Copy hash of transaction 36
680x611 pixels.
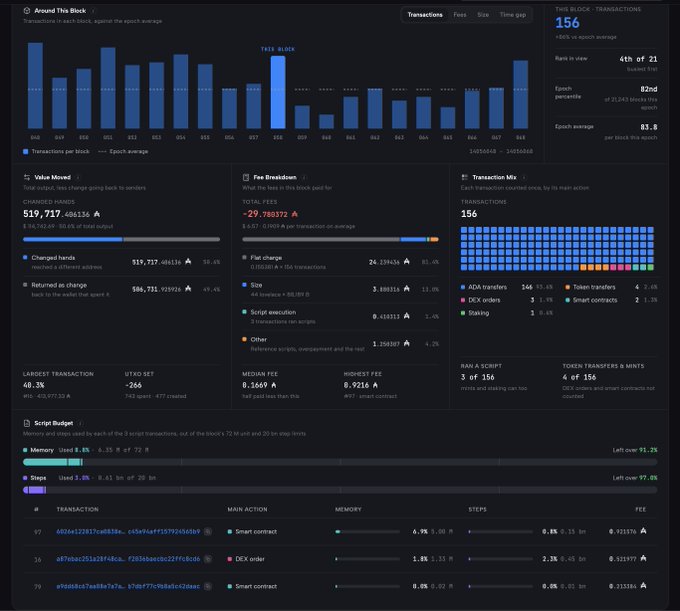click(x=208, y=559)
